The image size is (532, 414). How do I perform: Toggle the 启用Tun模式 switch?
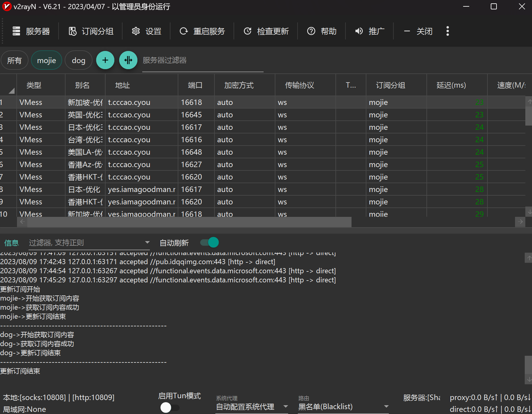click(x=170, y=407)
